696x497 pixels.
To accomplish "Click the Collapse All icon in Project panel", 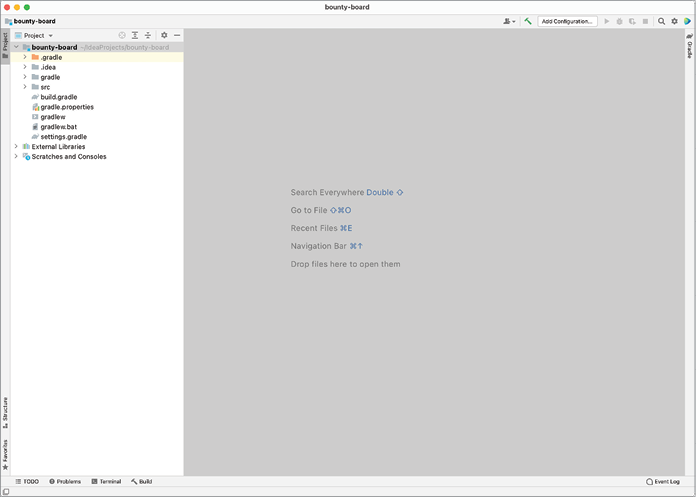I will tap(148, 35).
